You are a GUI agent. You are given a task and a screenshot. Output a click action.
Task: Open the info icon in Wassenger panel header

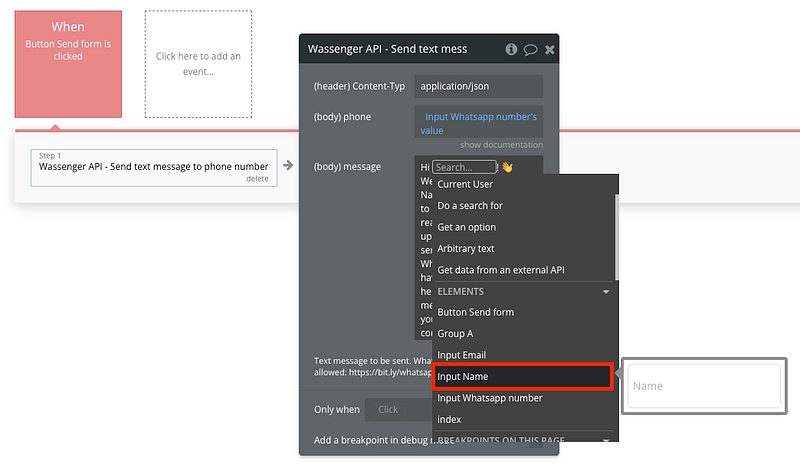(x=511, y=49)
